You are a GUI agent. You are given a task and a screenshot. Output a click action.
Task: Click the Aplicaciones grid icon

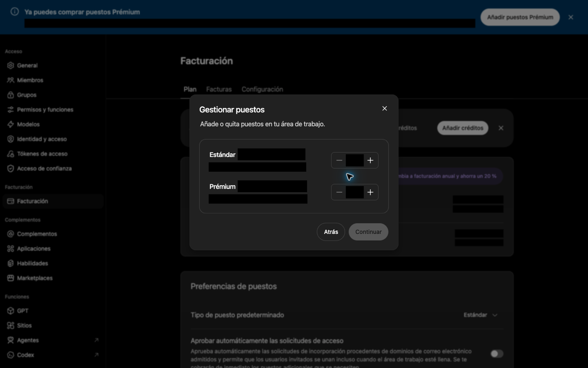tap(10, 249)
